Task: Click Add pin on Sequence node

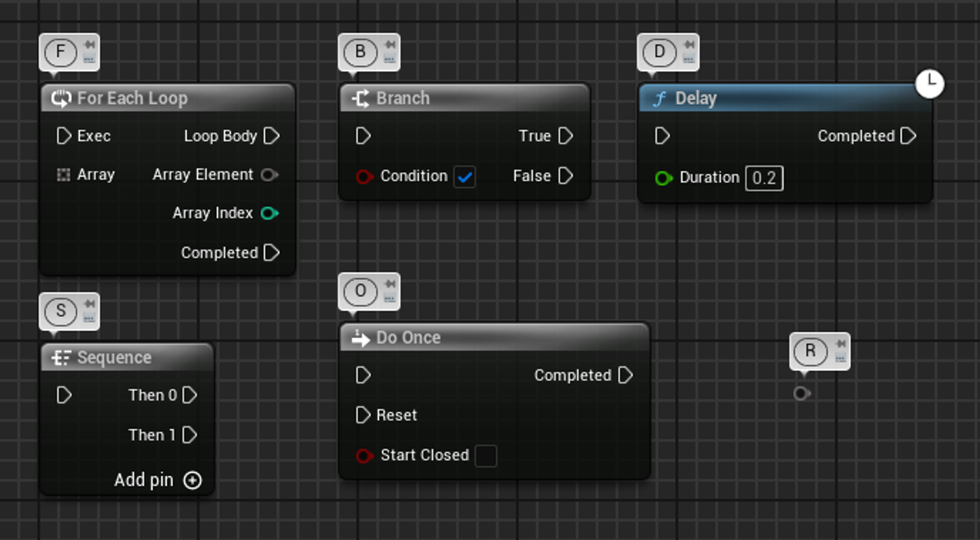Action: pos(158,480)
